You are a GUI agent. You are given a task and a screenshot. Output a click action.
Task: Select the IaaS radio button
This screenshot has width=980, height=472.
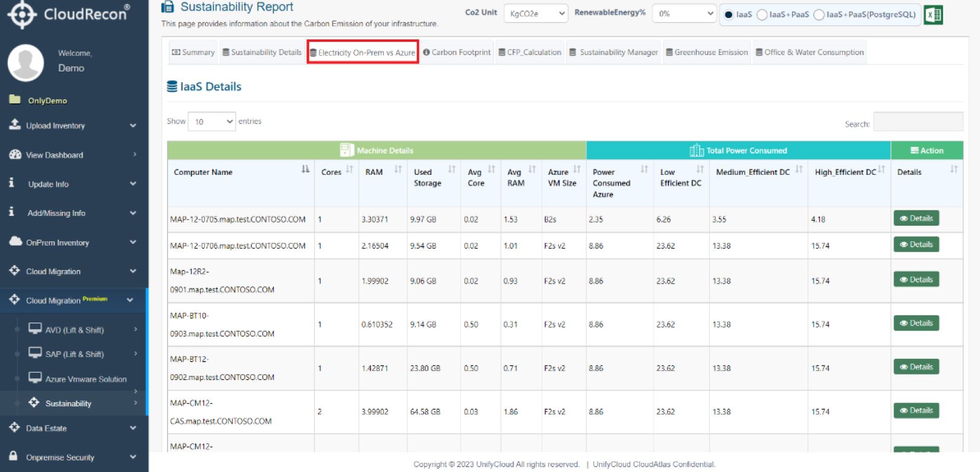pyautogui.click(x=729, y=15)
